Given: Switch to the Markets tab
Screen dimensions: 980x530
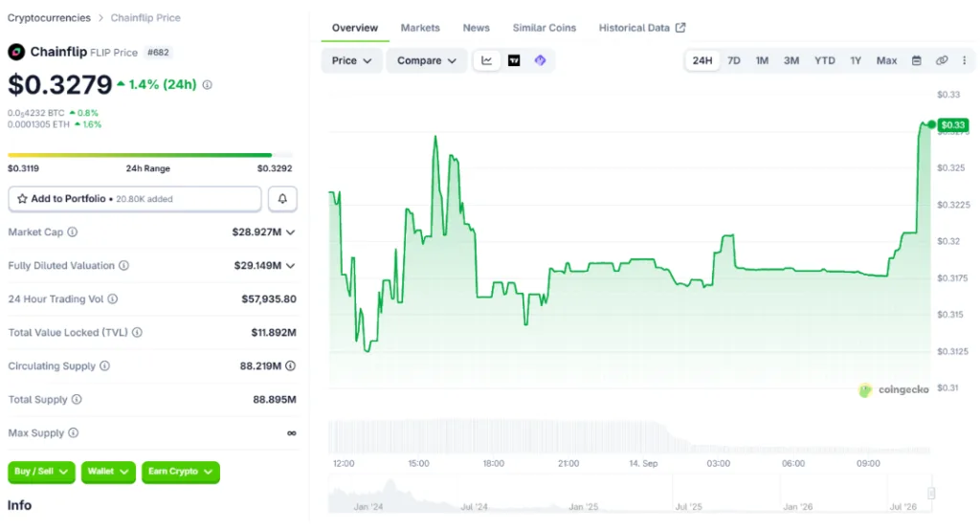Looking at the screenshot, I should [x=420, y=28].
